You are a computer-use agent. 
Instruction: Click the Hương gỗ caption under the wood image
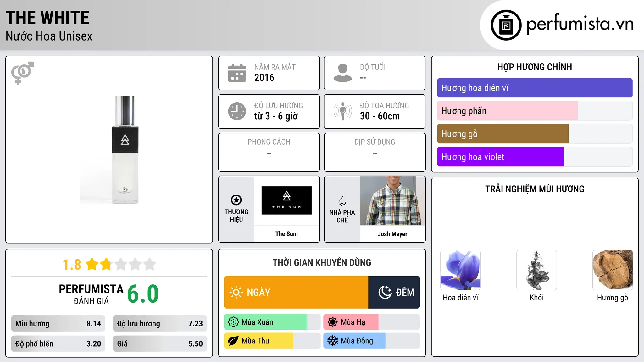pos(613,298)
